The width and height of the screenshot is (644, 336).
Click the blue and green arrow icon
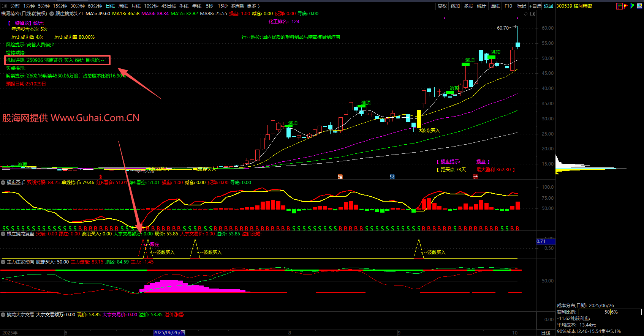632,6
